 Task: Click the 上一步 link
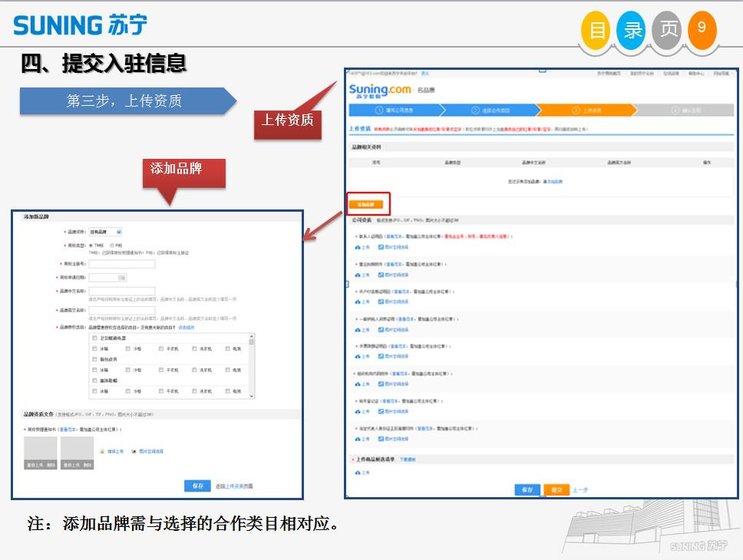[x=580, y=490]
